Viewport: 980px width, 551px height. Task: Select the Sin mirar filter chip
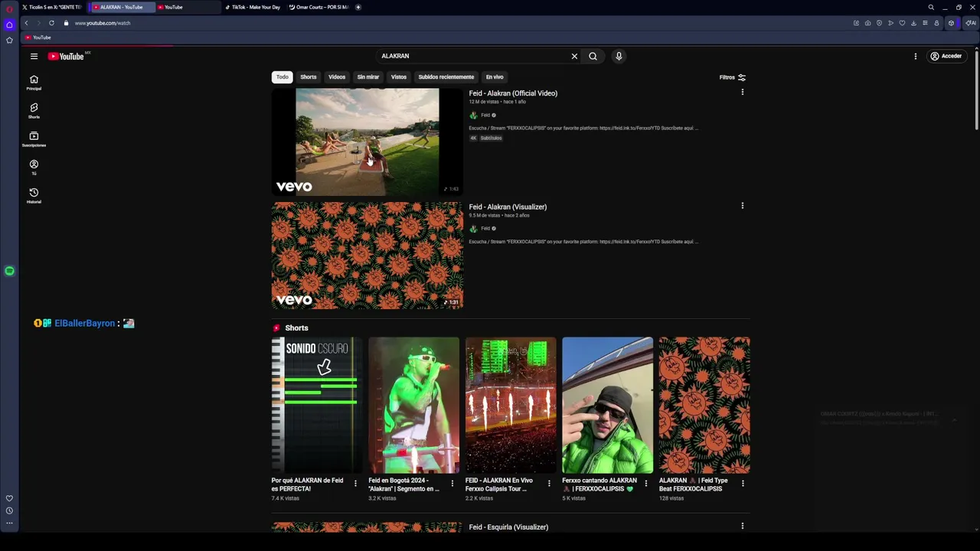(x=368, y=77)
